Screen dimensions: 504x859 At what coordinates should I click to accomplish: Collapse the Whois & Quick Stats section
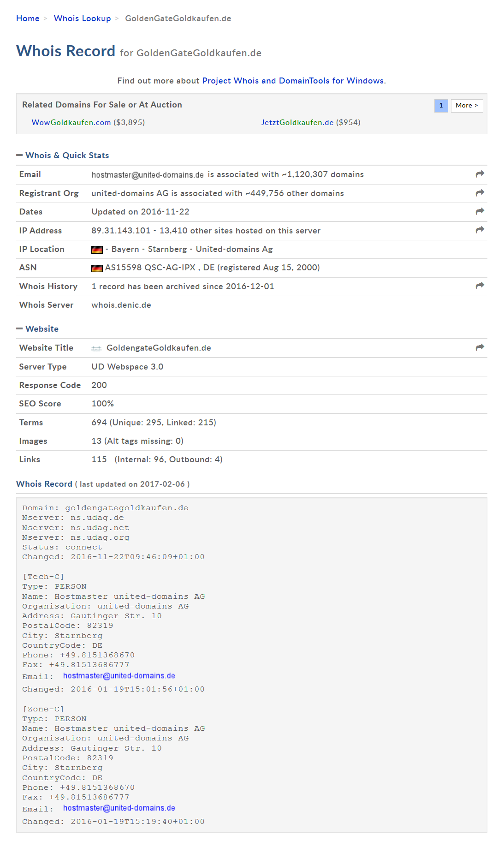19,155
